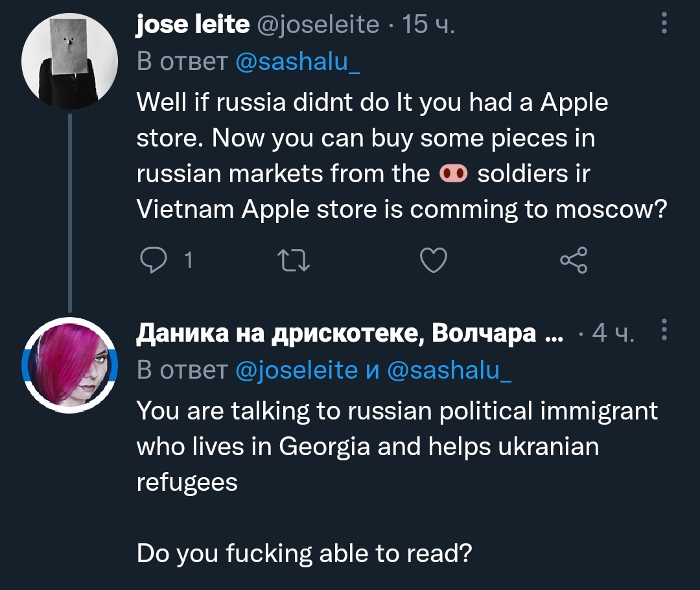The width and height of the screenshot is (700, 590).
Task: Open more options menu on Даника's reply
Action: (x=663, y=332)
